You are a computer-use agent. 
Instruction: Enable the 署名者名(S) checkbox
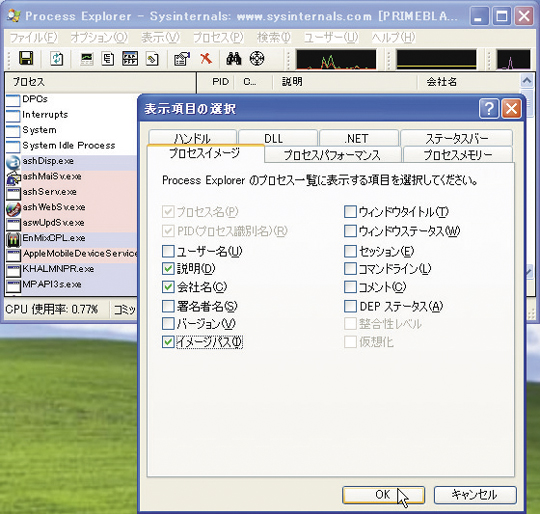click(168, 306)
